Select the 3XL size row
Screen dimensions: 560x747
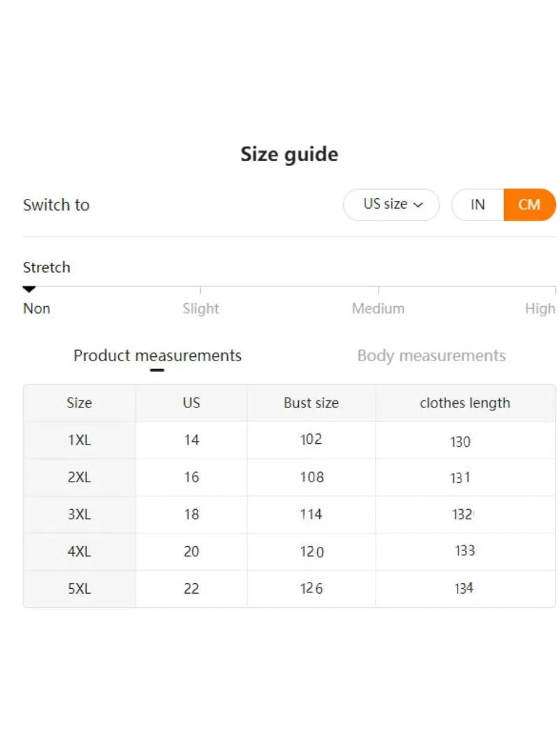(79, 515)
